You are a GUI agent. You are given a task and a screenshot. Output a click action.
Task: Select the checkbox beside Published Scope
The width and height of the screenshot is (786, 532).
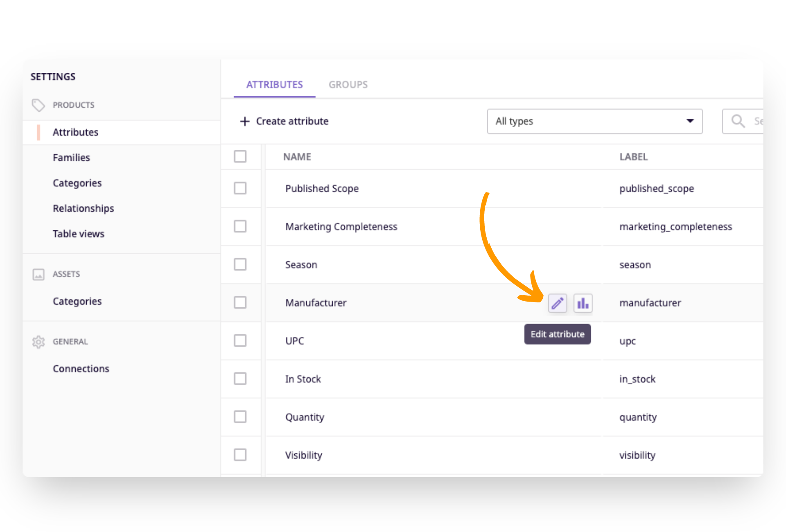click(x=240, y=188)
